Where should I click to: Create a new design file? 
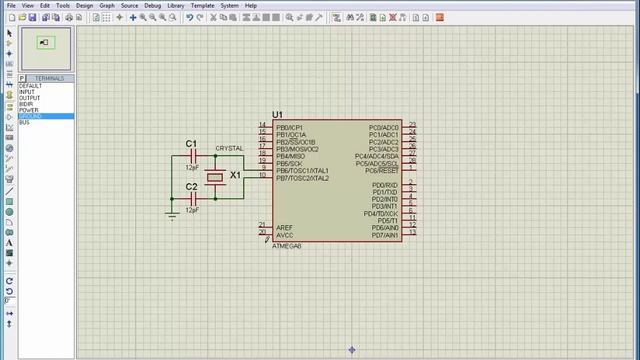pyautogui.click(x=12, y=18)
